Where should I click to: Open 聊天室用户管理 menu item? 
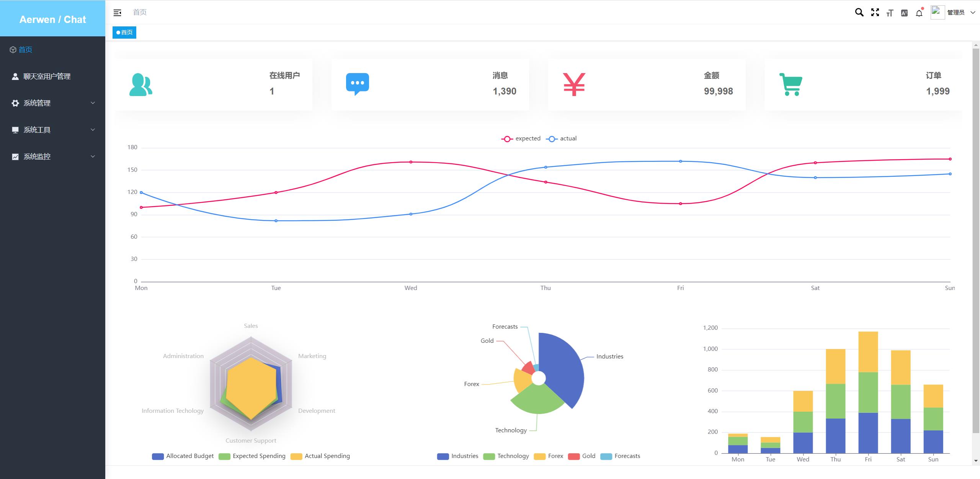pyautogui.click(x=52, y=77)
